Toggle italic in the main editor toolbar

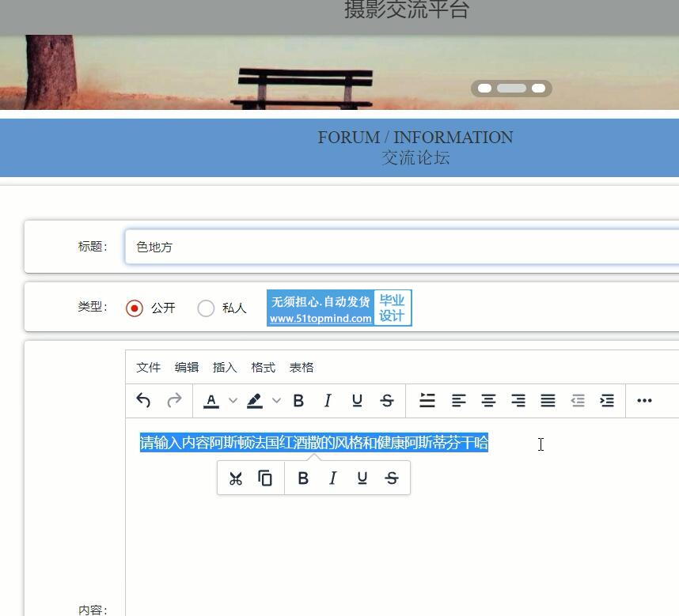tap(328, 401)
